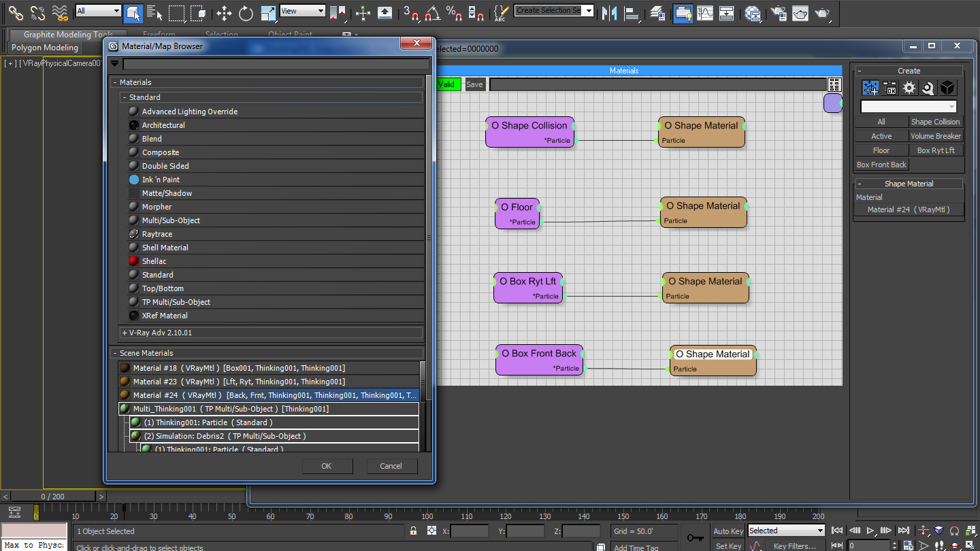Click the Material #24 (VRayMtl) button

click(909, 210)
